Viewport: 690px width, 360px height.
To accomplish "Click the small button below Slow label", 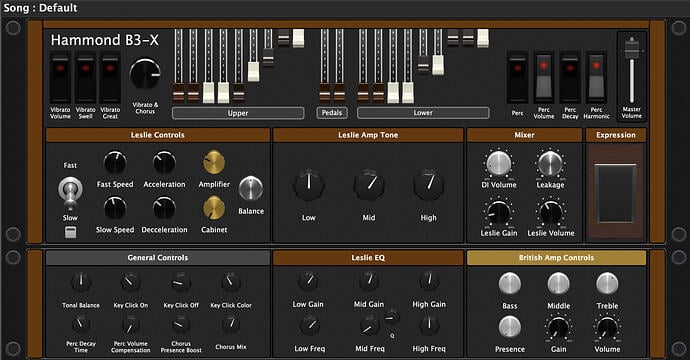I will point(70,232).
